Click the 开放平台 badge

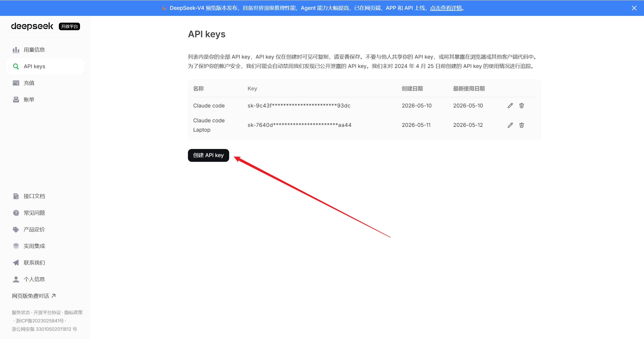[69, 26]
